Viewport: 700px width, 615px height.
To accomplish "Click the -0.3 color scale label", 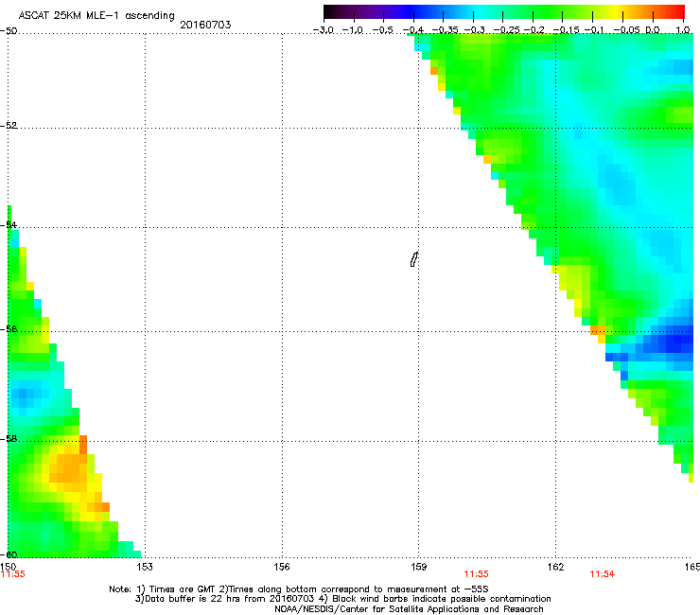I will (x=474, y=30).
